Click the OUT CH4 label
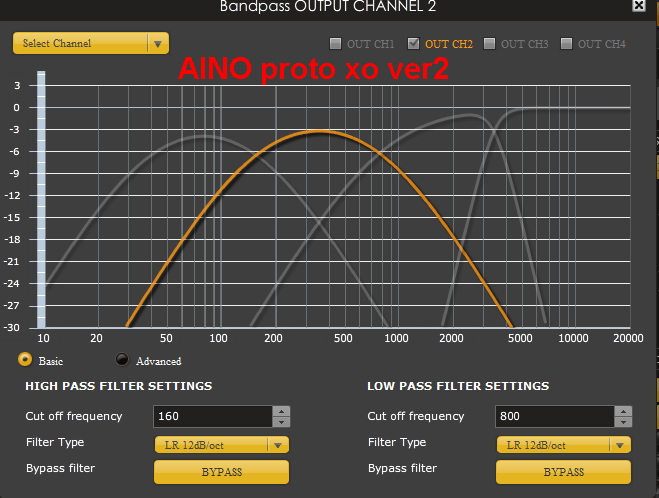Screen dimensions: 659x498 click(x=602, y=44)
